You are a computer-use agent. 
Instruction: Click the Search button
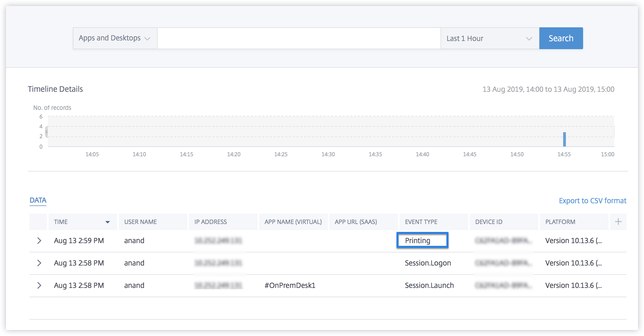(x=561, y=38)
